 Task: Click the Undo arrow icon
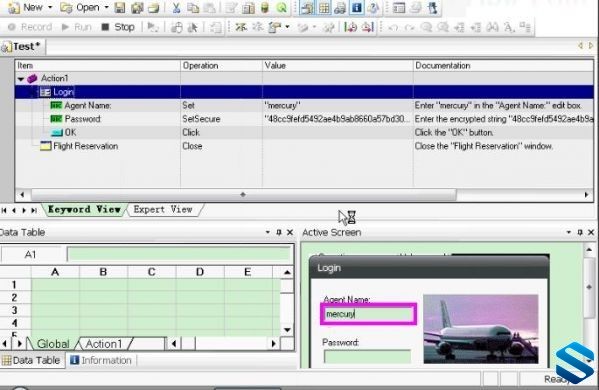(393, 28)
